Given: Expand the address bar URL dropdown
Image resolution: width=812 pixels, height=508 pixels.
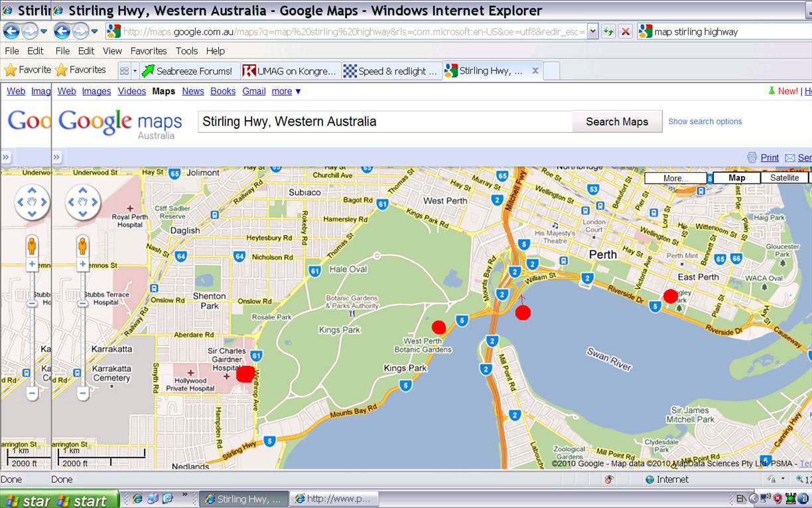Looking at the screenshot, I should [592, 31].
